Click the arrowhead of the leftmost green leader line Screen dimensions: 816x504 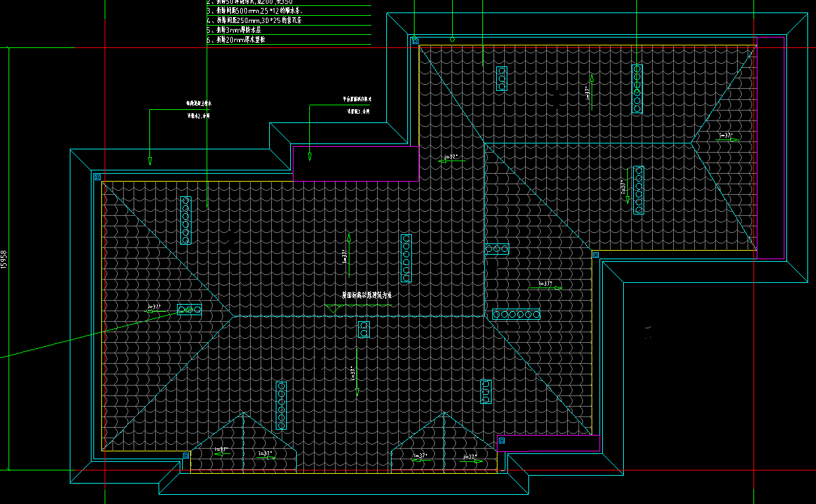(x=150, y=161)
